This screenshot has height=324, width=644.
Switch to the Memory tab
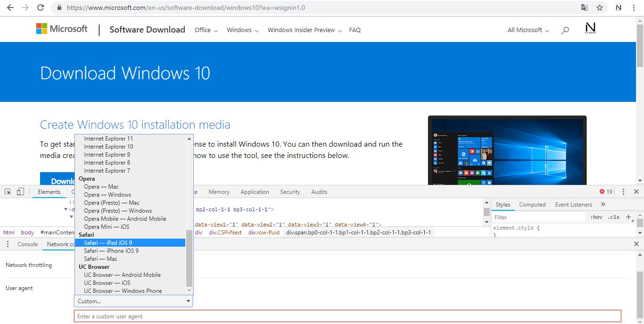tap(219, 191)
